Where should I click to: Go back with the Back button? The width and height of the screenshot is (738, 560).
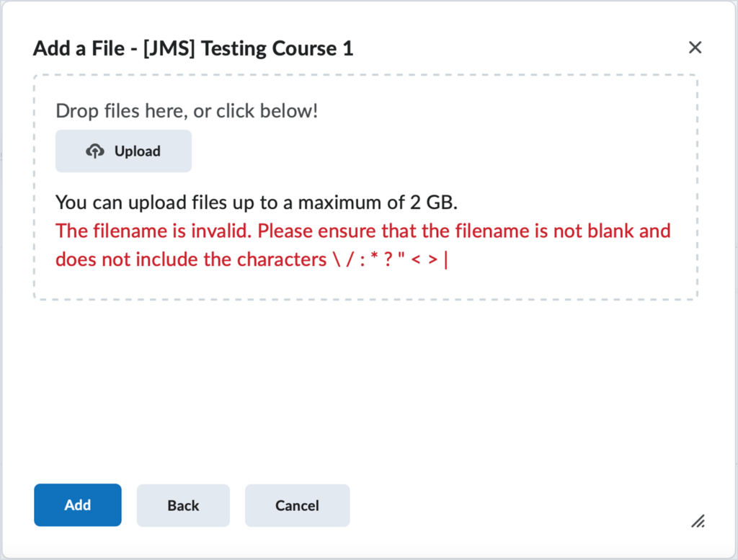pyautogui.click(x=183, y=505)
